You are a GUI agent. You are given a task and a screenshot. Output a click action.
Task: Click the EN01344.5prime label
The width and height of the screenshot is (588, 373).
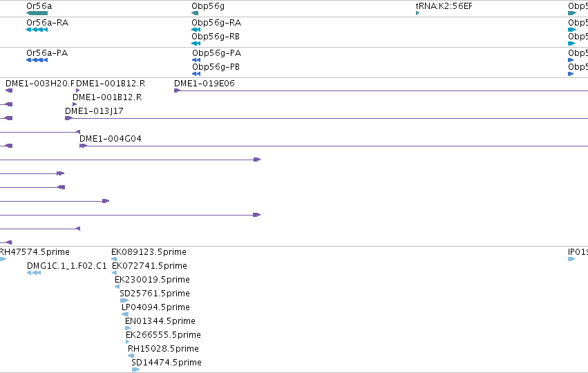tap(160, 321)
